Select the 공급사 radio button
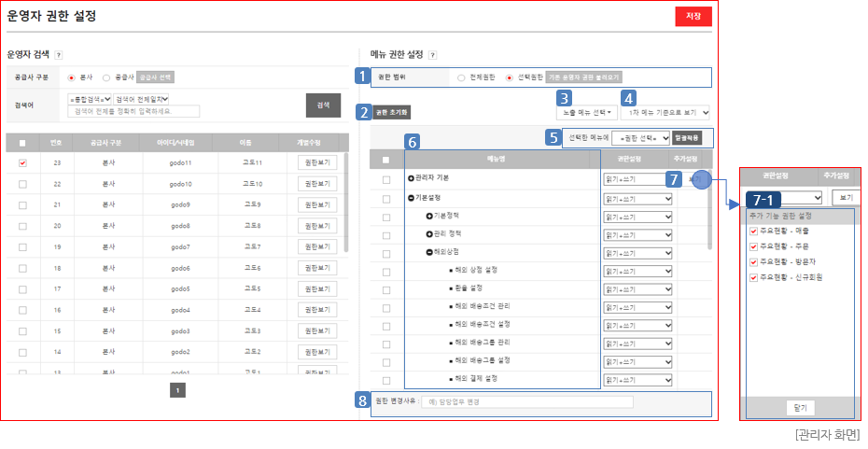The width and height of the screenshot is (868, 449). point(106,77)
